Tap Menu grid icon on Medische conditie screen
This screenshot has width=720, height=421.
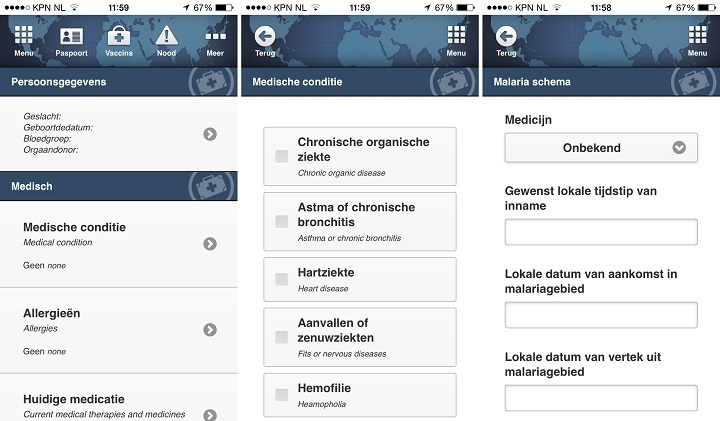tap(456, 41)
